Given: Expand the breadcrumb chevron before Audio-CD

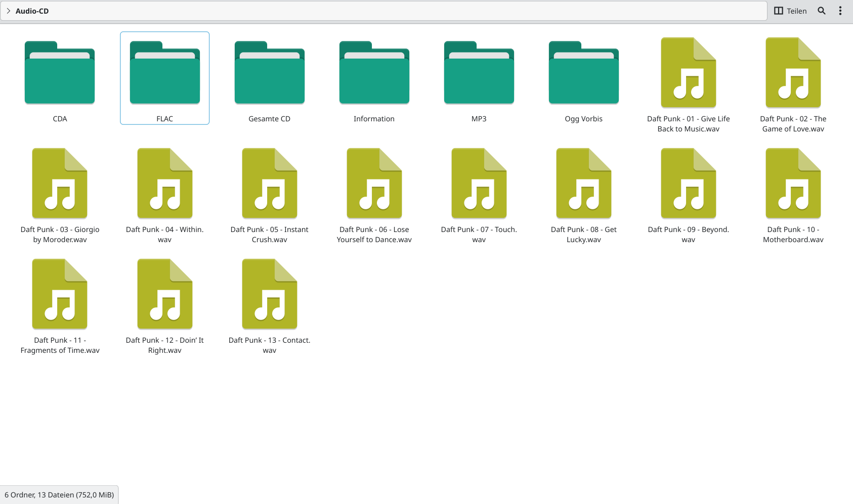Looking at the screenshot, I should [x=8, y=11].
